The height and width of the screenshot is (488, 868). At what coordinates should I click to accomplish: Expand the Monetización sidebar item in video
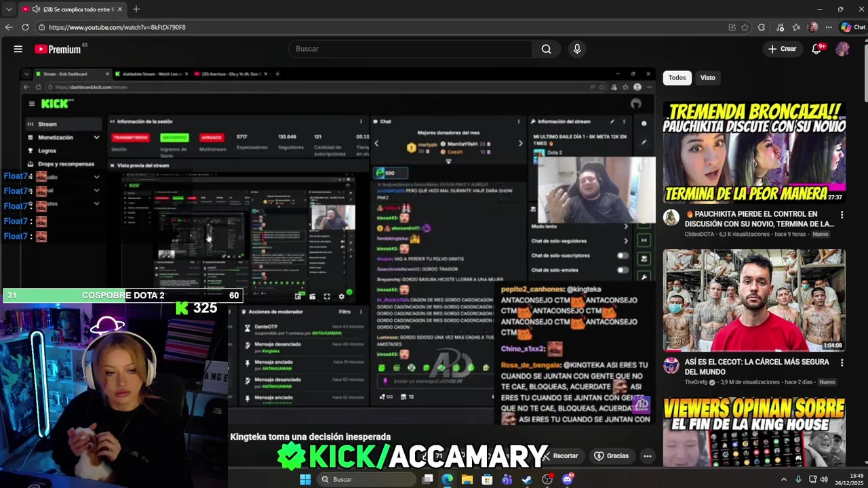[63, 138]
